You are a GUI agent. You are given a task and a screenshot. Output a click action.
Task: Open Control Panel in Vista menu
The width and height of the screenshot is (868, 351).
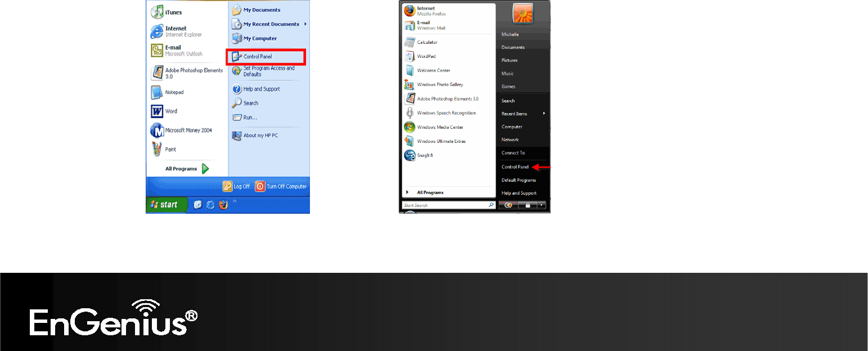pyautogui.click(x=515, y=167)
